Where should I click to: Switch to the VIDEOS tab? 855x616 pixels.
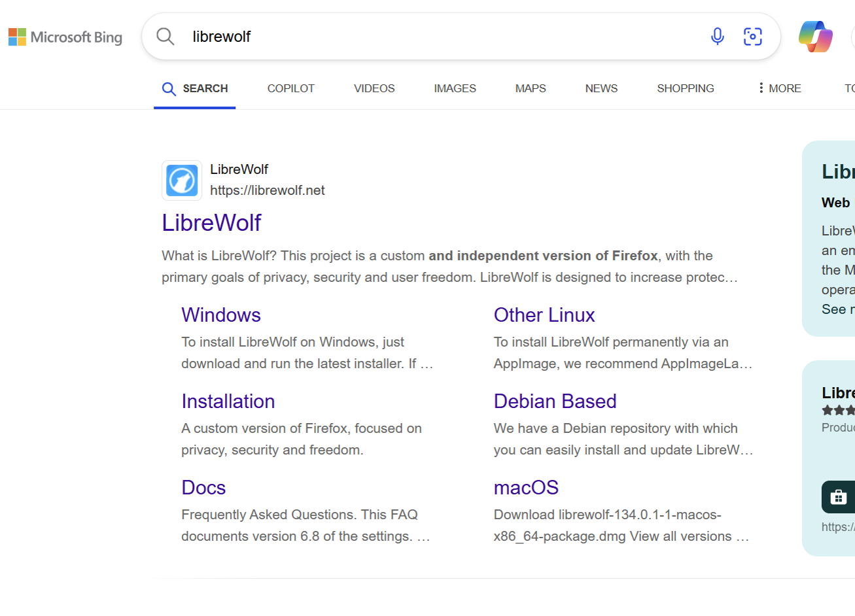click(x=374, y=88)
